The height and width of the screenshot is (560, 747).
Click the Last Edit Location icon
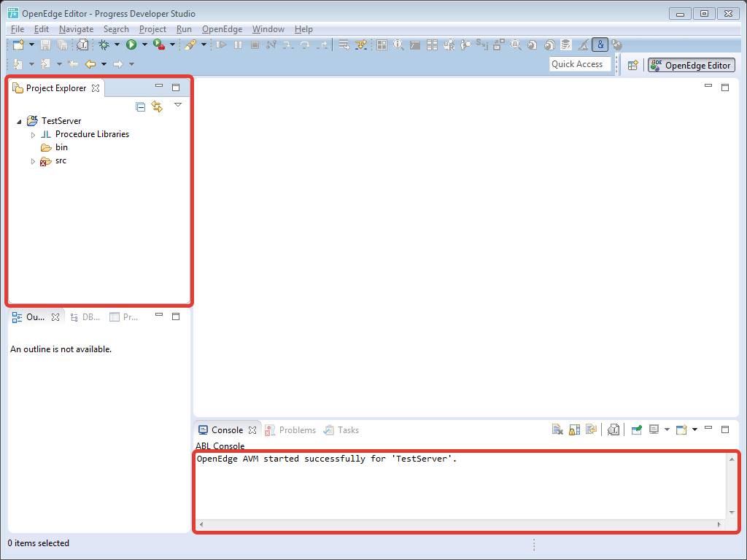coord(73,64)
